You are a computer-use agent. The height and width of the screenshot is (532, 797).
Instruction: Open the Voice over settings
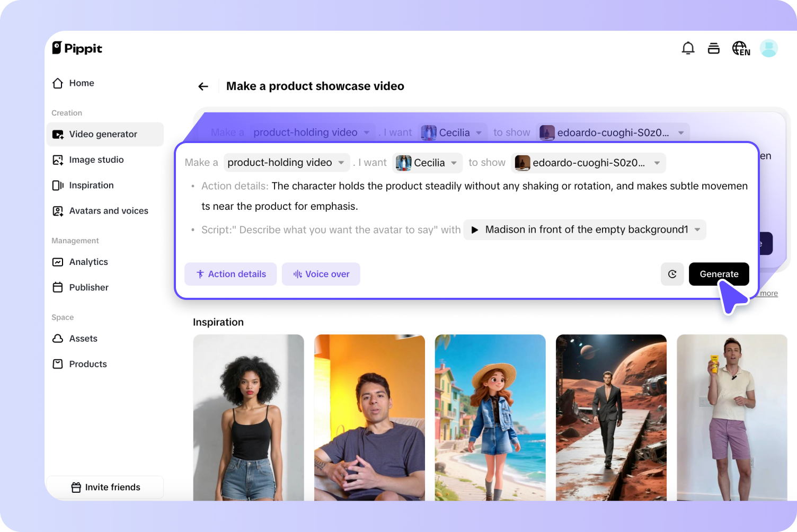(321, 274)
